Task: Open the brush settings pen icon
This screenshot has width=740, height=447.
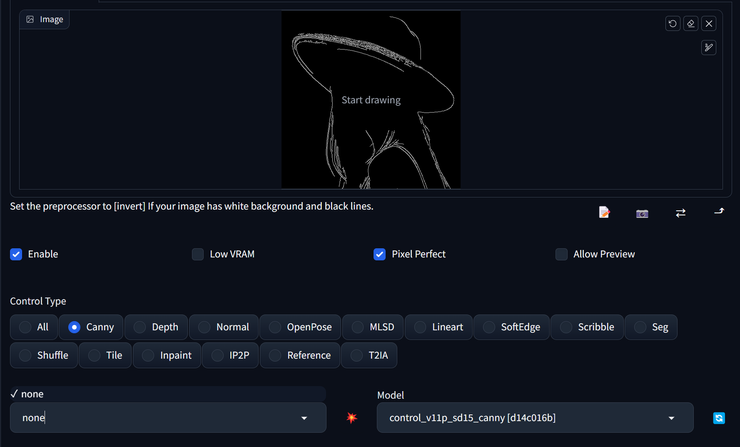Action: 708,47
